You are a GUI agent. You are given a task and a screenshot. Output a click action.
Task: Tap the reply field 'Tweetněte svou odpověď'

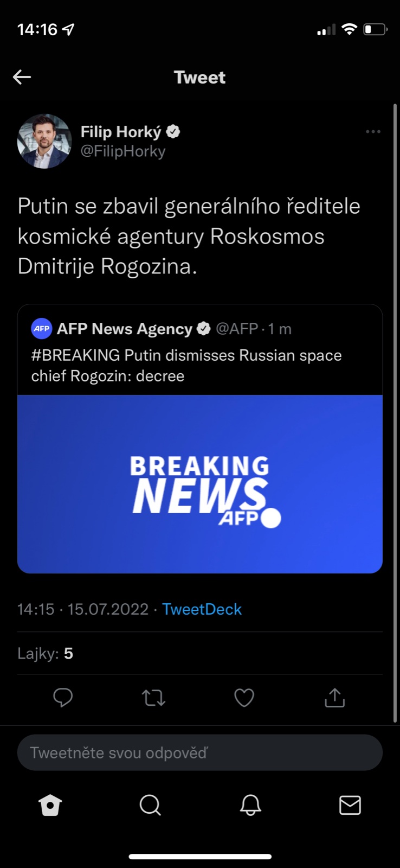199,752
